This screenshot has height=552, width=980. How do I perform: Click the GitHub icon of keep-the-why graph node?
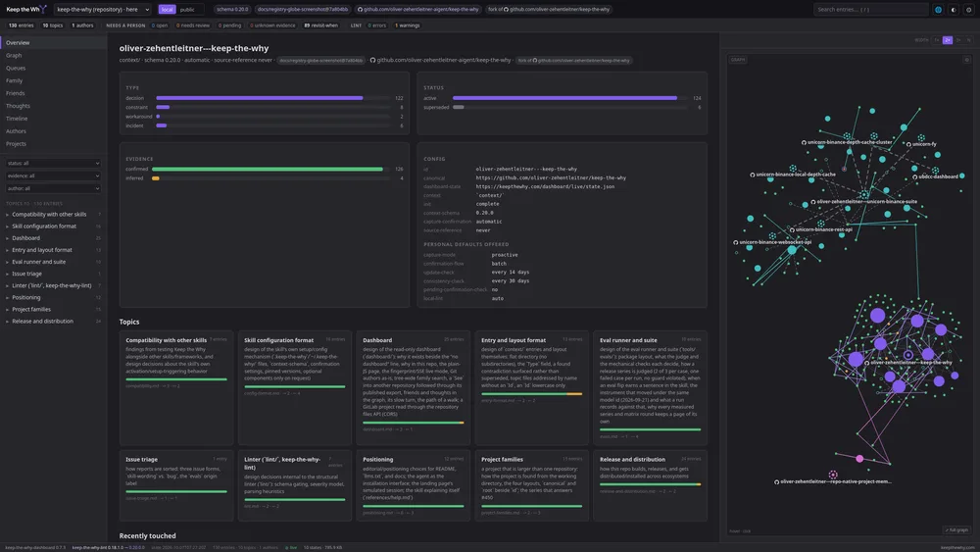867,363
